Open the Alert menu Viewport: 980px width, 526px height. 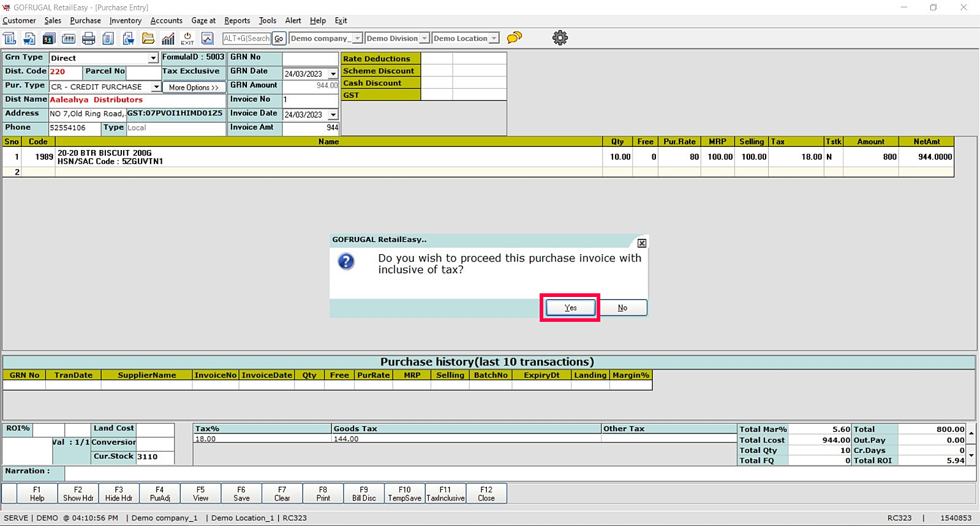click(x=293, y=20)
